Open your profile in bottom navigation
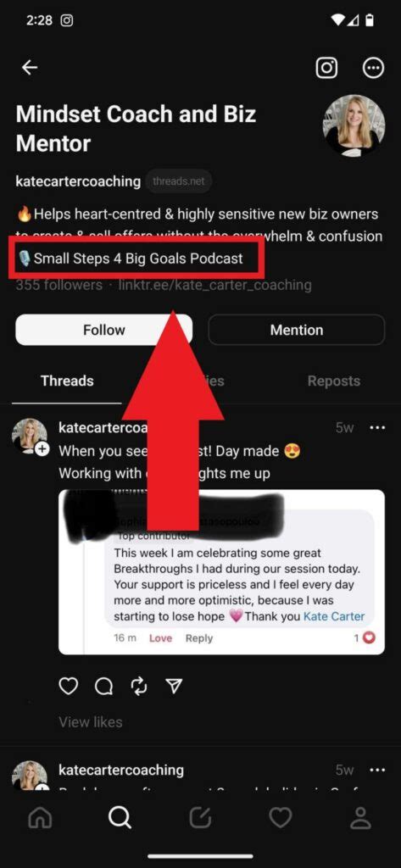 360,818
